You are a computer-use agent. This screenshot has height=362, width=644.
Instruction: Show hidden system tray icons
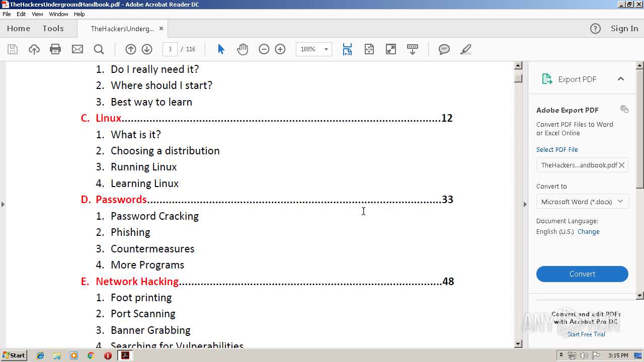(x=561, y=355)
